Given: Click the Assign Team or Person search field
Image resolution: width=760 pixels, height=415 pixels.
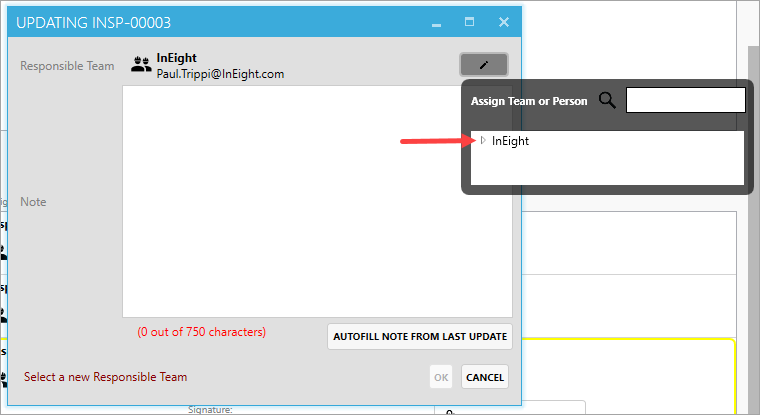Looking at the screenshot, I should 685,100.
